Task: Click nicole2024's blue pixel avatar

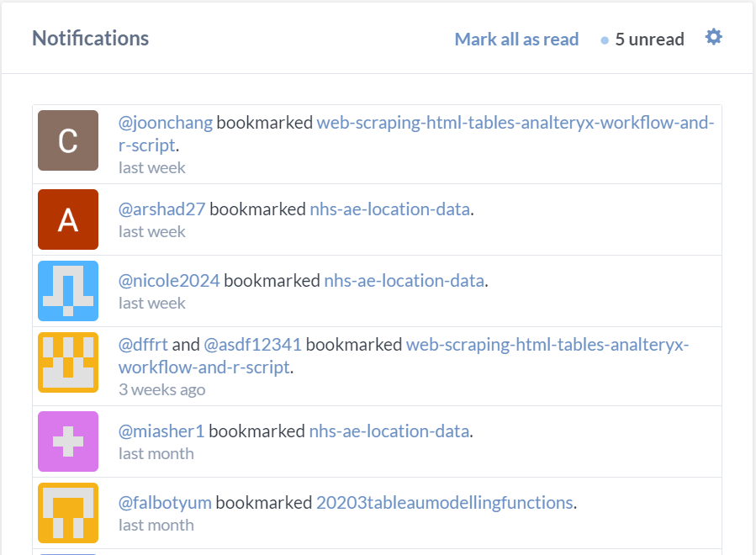Action: click(68, 291)
